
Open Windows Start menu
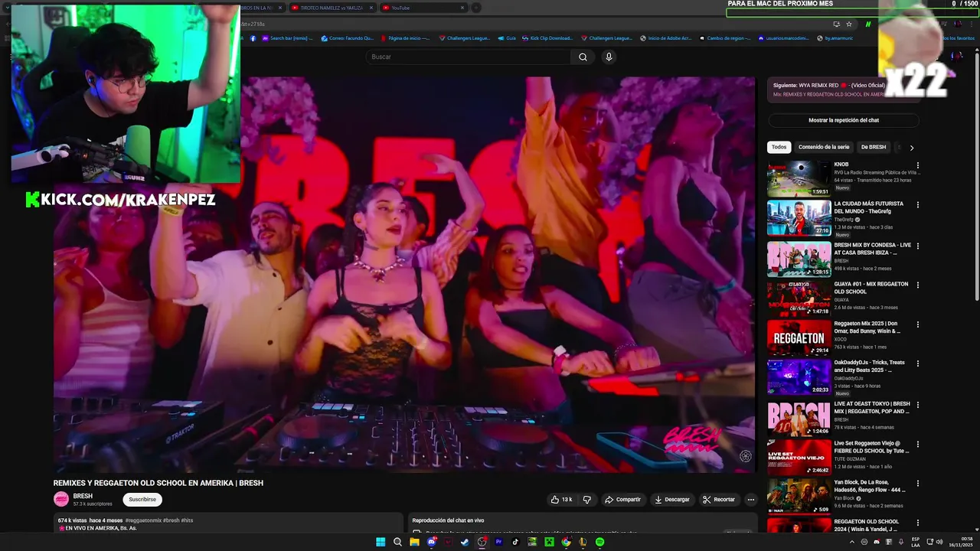coord(381,542)
